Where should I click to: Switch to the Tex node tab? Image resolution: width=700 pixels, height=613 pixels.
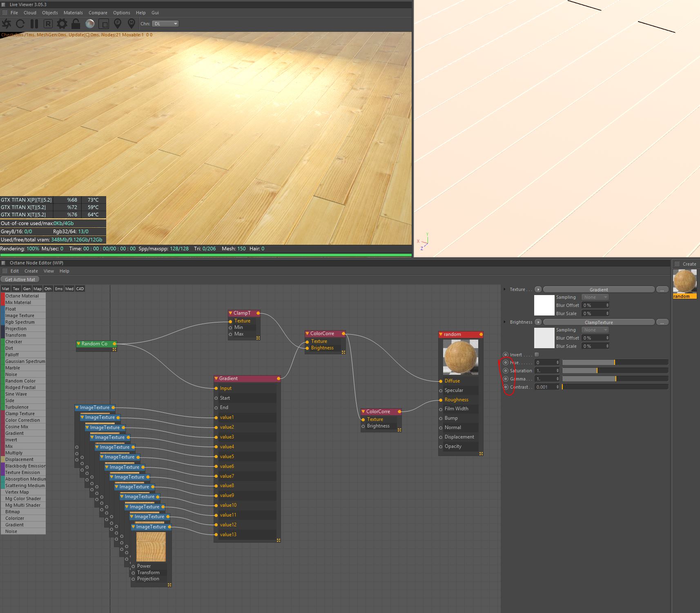[x=16, y=289]
